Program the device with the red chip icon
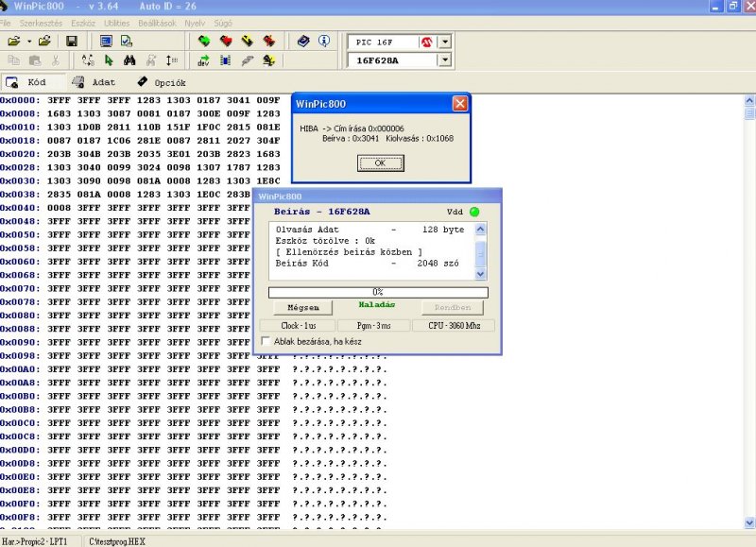This screenshot has height=547, width=756. pos(226,42)
